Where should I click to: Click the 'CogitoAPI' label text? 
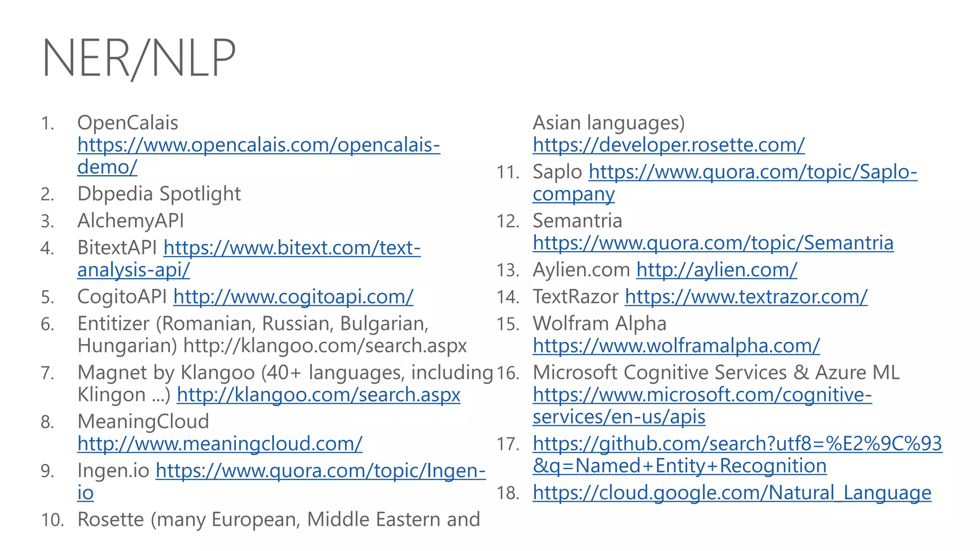point(122,297)
